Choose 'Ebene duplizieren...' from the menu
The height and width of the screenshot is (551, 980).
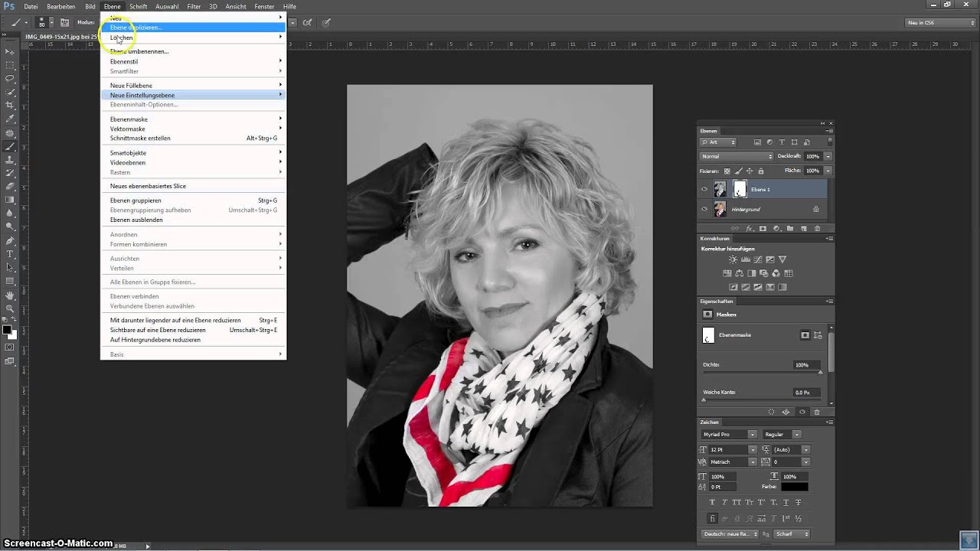pos(136,28)
